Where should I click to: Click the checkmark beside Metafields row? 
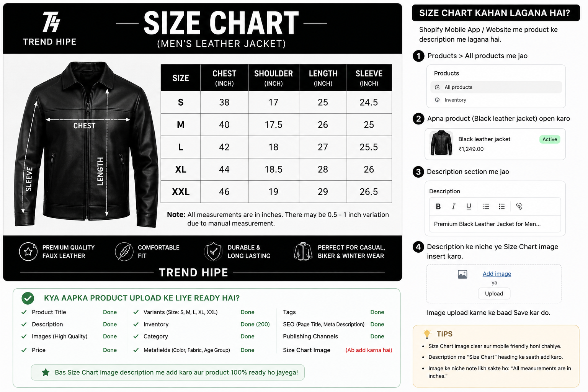click(x=136, y=350)
